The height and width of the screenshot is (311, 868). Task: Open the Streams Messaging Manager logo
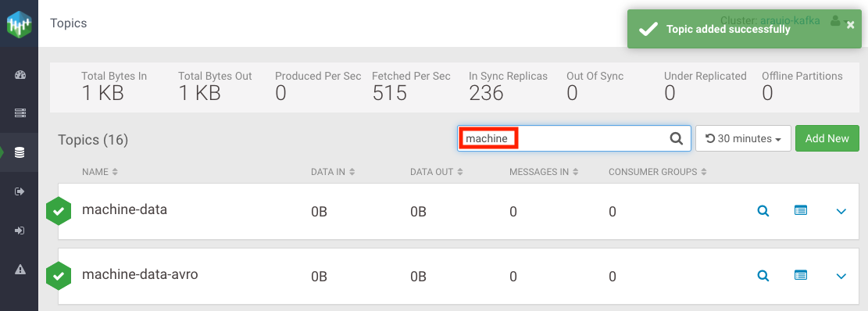coord(20,24)
